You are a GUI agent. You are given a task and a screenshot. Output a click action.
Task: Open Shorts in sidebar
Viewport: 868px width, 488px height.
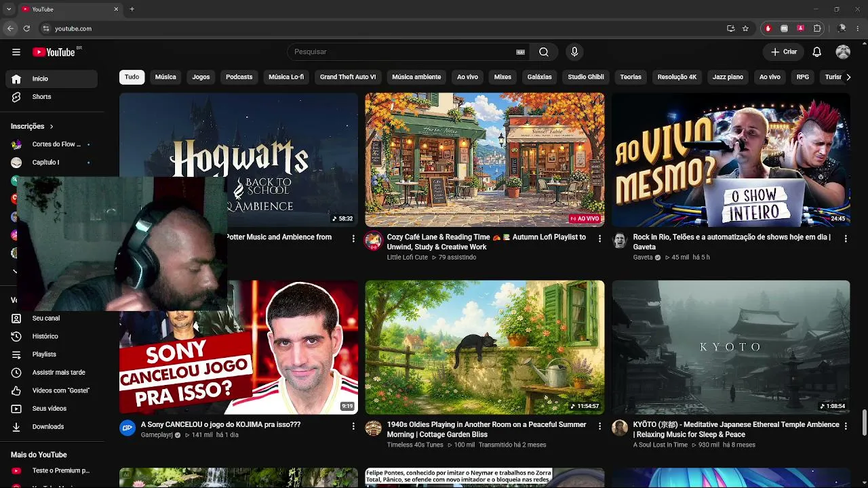pyautogui.click(x=52, y=97)
